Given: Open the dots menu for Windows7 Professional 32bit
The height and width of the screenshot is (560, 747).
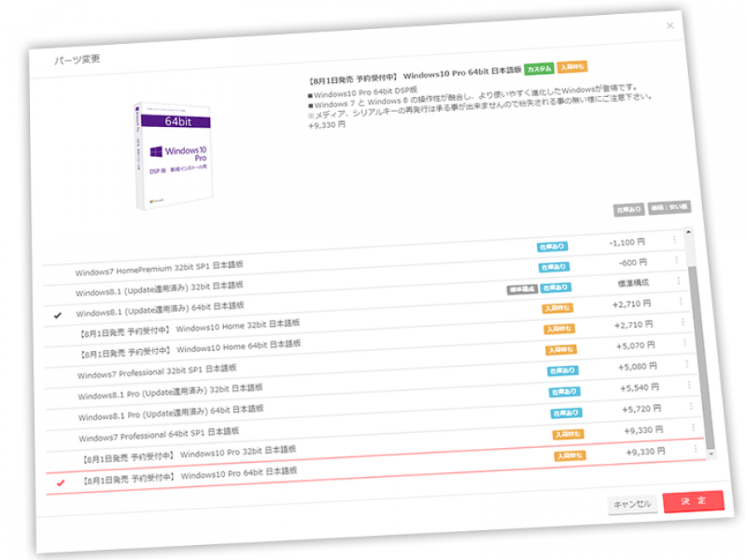Looking at the screenshot, I should [685, 343].
